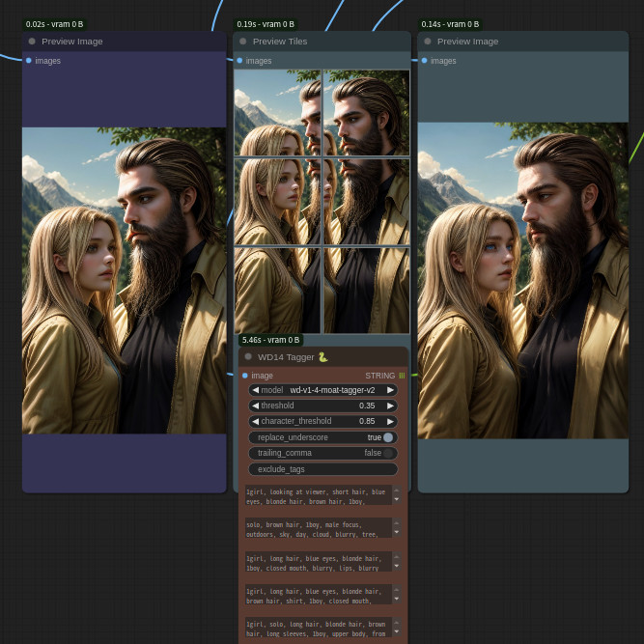Click next model arrow on model selector
Viewport: 644px width, 644px height.
(x=390, y=390)
